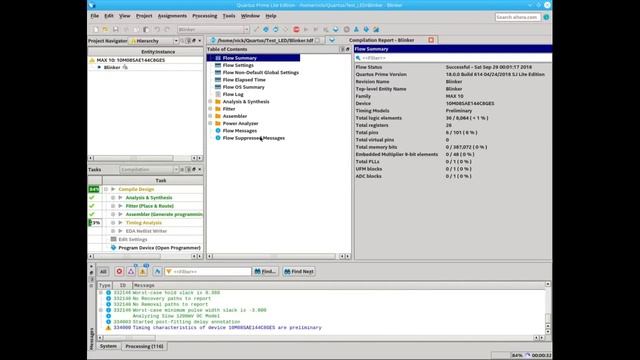Image resolution: width=640 pixels, height=360 pixels.
Task: Click the warning icon on message 334000
Action: click(x=109, y=328)
